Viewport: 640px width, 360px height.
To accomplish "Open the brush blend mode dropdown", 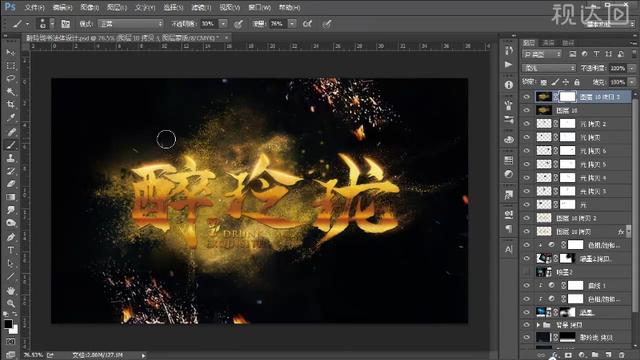I will coord(130,24).
